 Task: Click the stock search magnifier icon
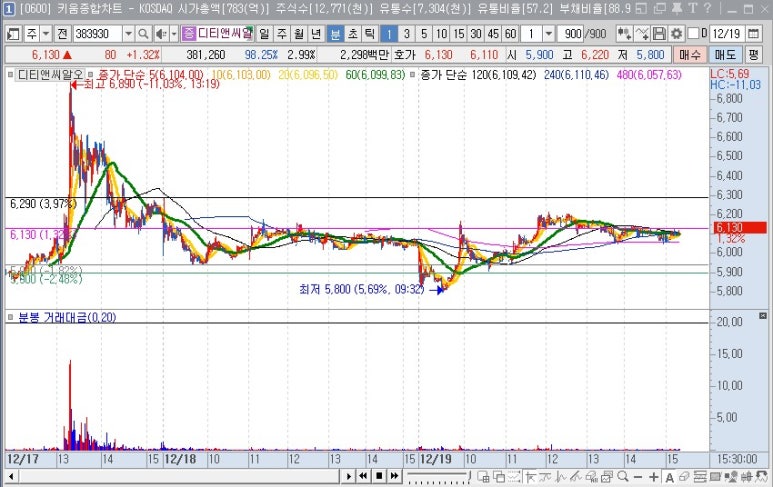[x=143, y=34]
